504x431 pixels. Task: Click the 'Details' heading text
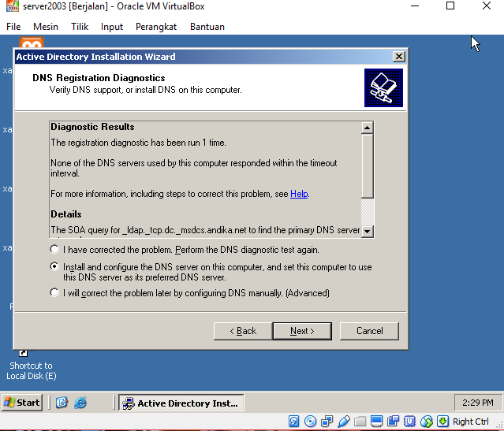coord(66,214)
